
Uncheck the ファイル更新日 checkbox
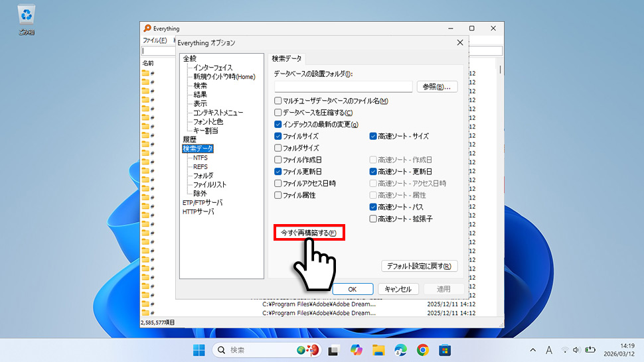(278, 171)
